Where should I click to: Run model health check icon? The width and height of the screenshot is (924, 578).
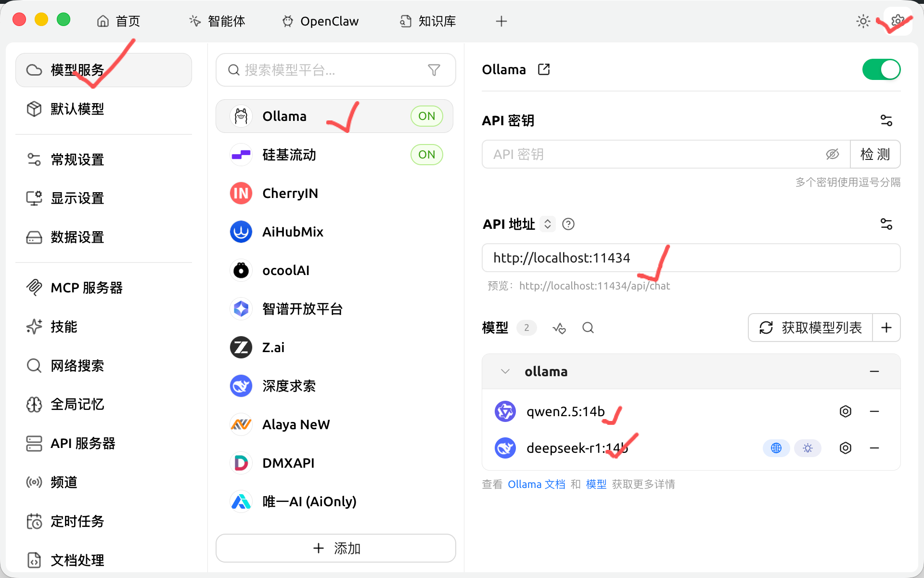[559, 328]
